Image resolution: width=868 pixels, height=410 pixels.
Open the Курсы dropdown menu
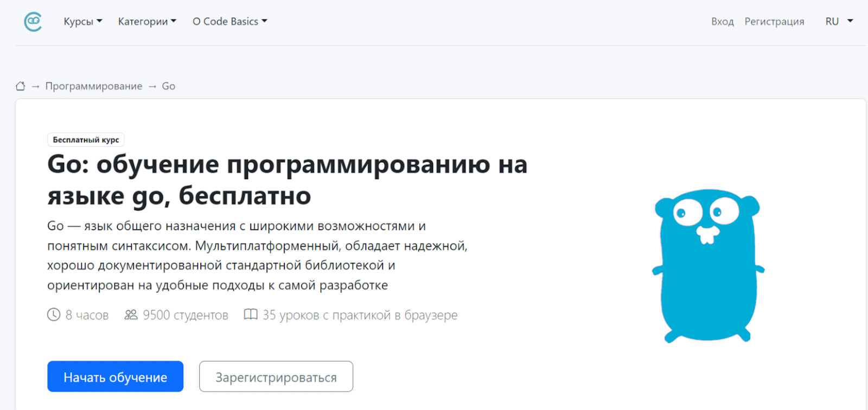(82, 22)
